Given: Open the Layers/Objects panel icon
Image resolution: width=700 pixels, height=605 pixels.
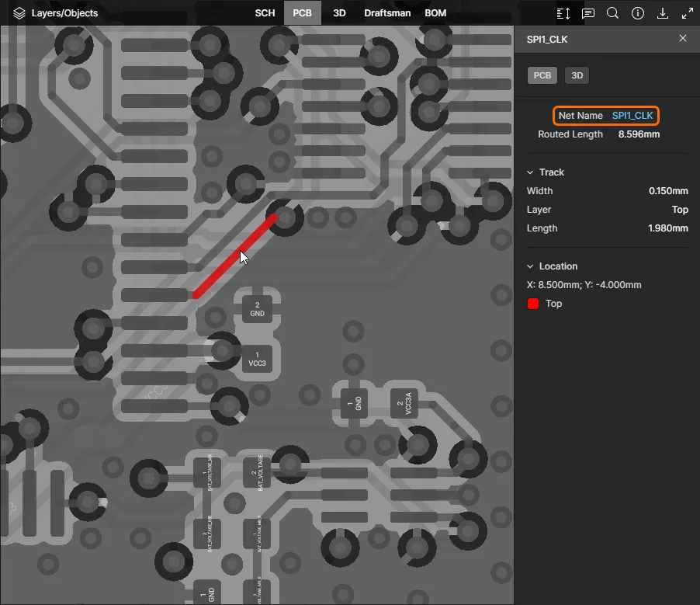Looking at the screenshot, I should [x=19, y=13].
